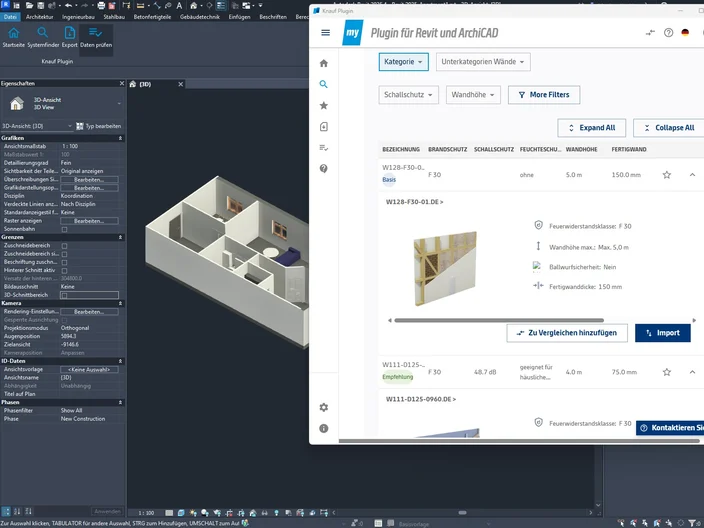
Task: Switch to the Gebäudetechnik ribbon tab
Action: click(x=200, y=17)
